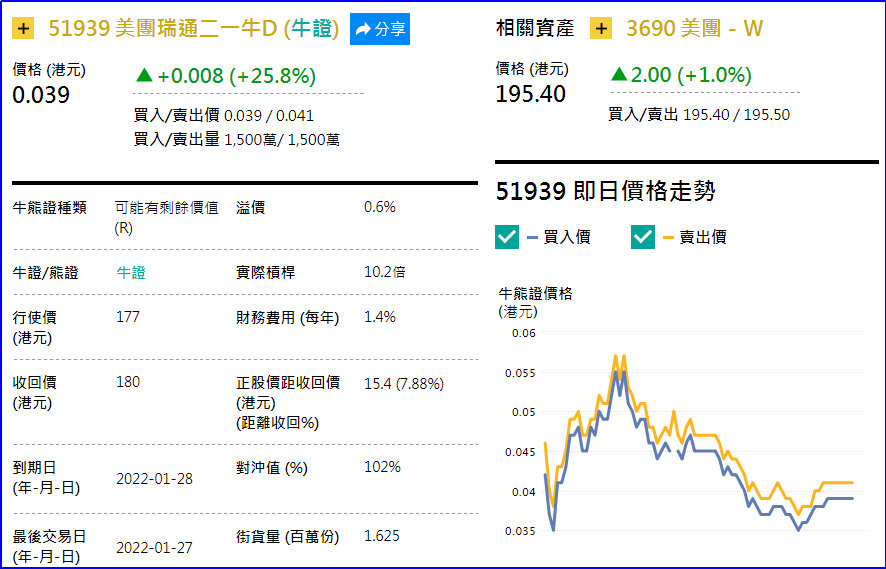Select the 對沖值 value 102%

pyautogui.click(x=382, y=467)
